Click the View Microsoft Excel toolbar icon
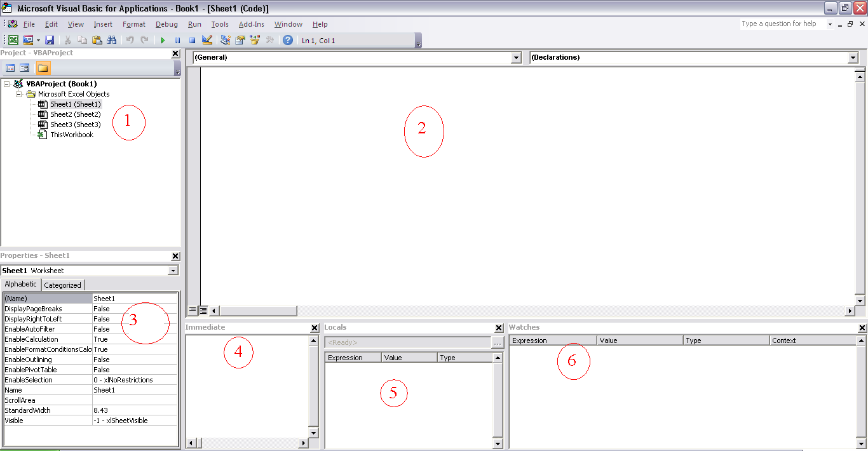The image size is (868, 451). tap(13, 40)
